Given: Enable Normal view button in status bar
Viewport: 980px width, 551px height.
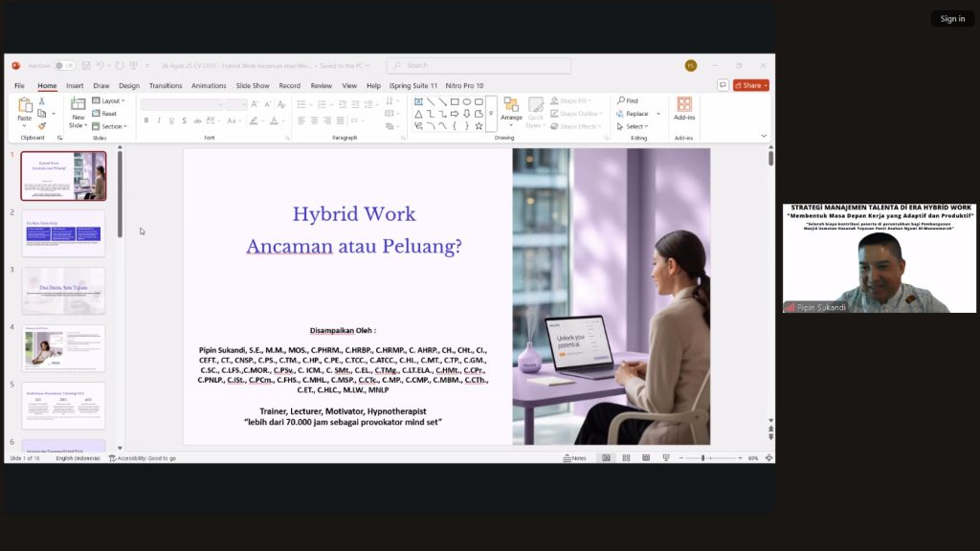Looking at the screenshot, I should [606, 458].
